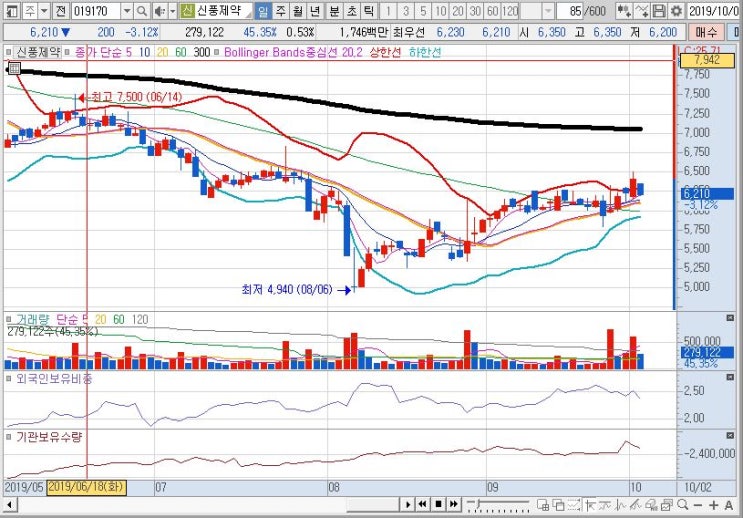The image size is (743, 518).
Task: Open the 주 market type dropdown arrow
Action: [x=44, y=10]
